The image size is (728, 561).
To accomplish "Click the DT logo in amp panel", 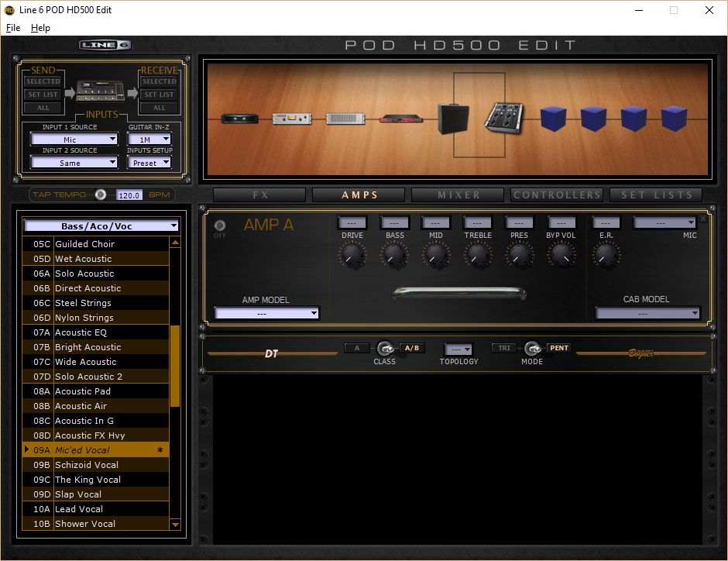I will 271,354.
